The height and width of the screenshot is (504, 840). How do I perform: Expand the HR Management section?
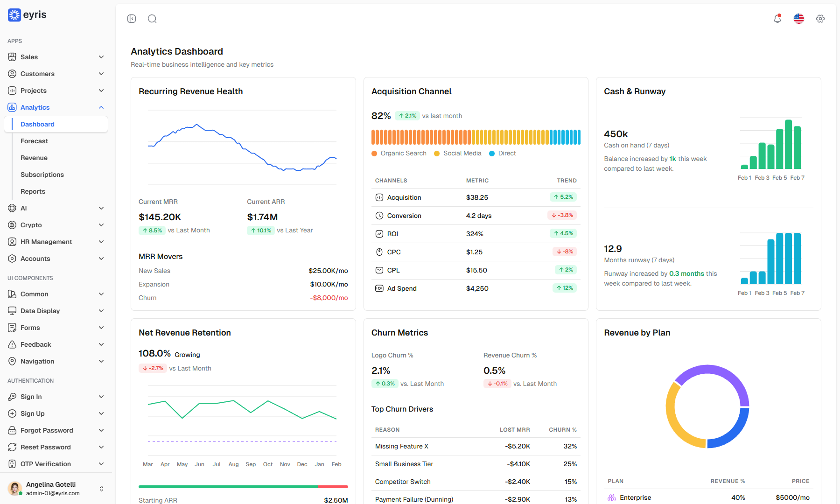pos(56,242)
